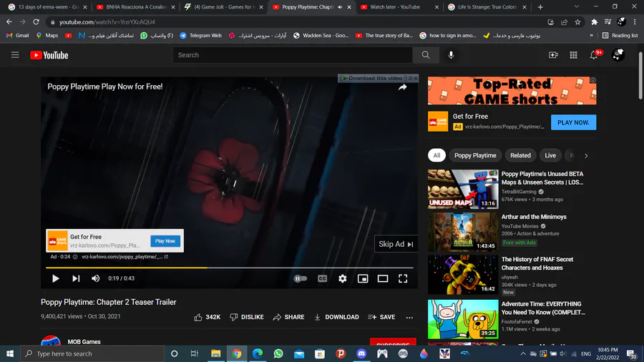Select the Live filter chip

550,155
